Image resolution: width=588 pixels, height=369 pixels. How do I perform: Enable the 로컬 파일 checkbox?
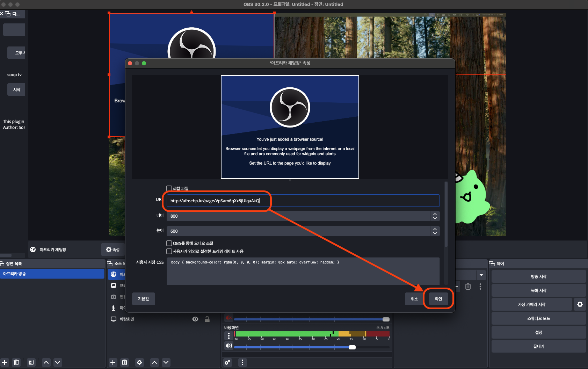169,188
